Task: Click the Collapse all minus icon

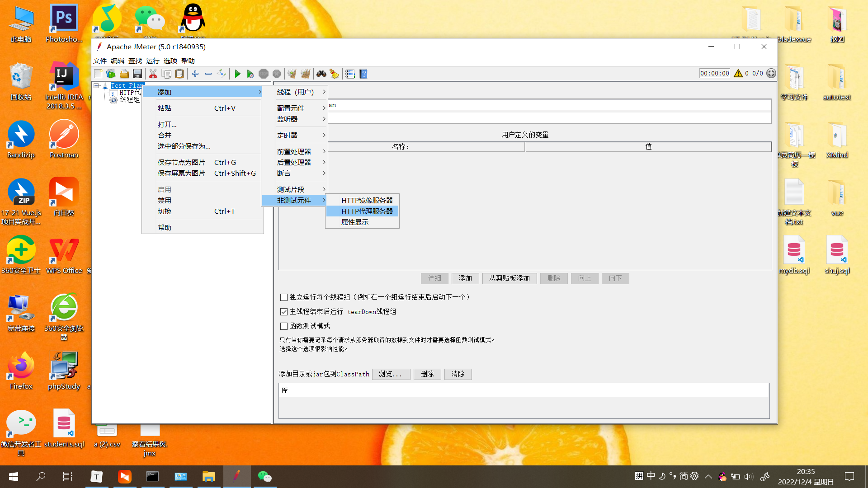Action: tap(208, 74)
